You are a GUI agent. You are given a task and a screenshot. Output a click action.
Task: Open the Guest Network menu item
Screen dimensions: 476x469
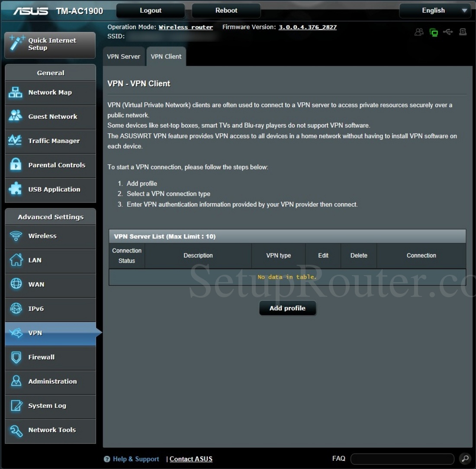(50, 117)
